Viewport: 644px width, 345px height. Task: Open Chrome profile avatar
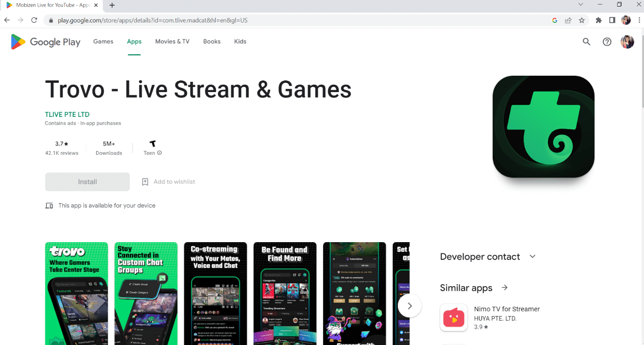626,20
